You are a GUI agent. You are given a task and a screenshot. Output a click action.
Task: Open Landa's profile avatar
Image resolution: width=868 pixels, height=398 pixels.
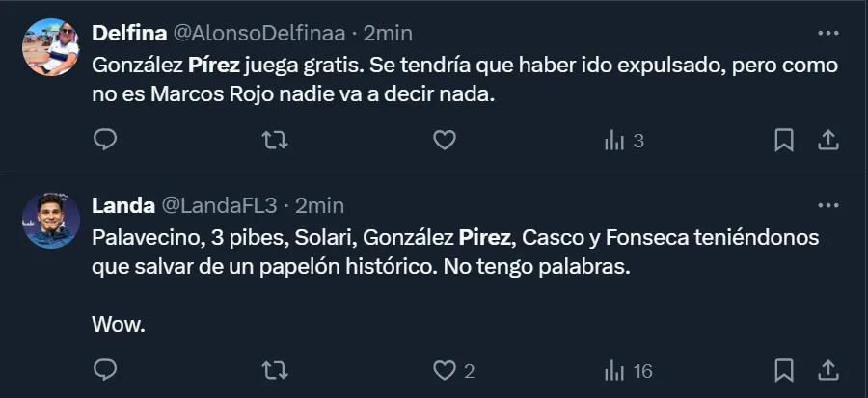[51, 221]
